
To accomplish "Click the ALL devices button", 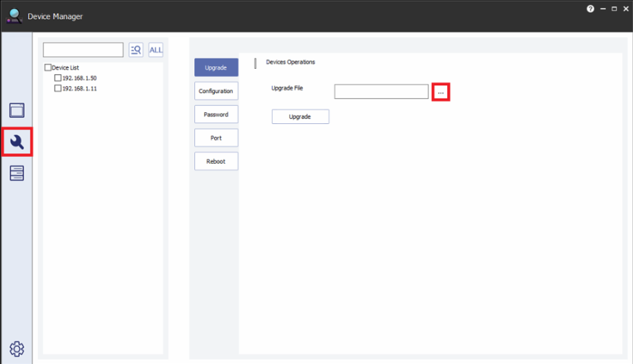I will coord(156,50).
